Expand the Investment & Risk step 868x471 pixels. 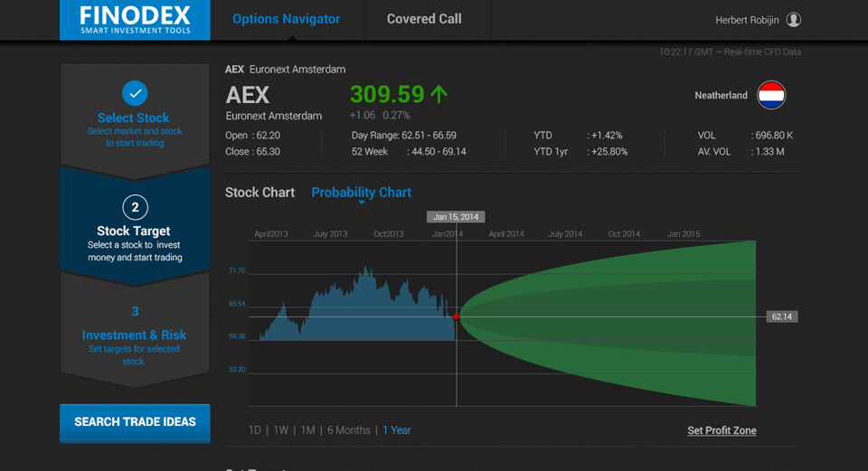coord(135,334)
